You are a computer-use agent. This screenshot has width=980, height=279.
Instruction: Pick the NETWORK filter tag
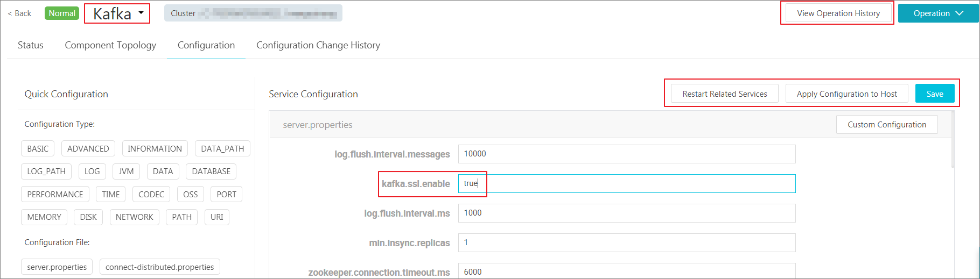135,217
